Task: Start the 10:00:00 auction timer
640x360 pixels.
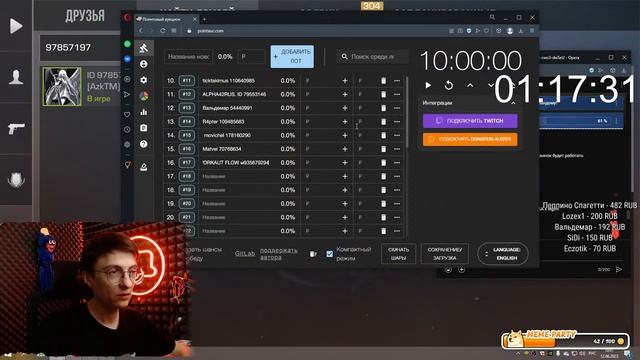Action: (x=428, y=85)
